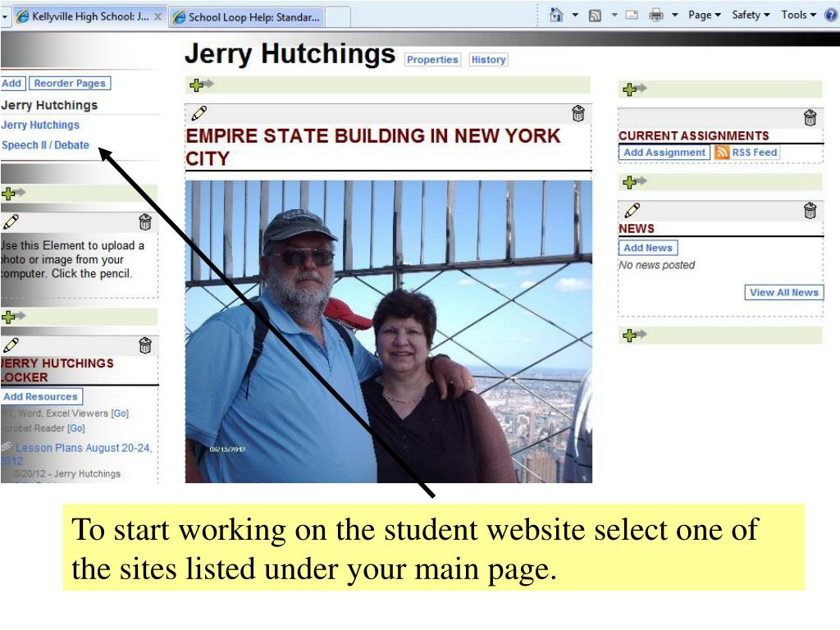Click the View All News button
Viewport: 840px width, 630px height.
[x=783, y=293]
